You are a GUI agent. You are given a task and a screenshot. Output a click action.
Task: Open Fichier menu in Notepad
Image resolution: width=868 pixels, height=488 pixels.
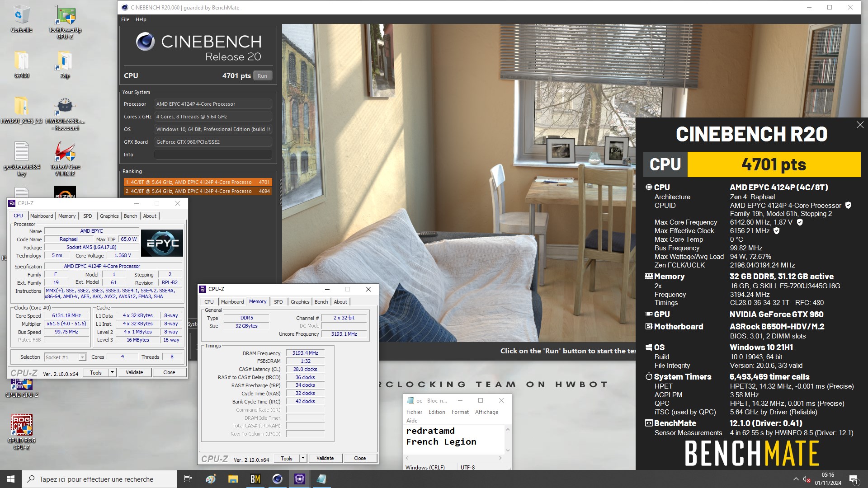(414, 412)
